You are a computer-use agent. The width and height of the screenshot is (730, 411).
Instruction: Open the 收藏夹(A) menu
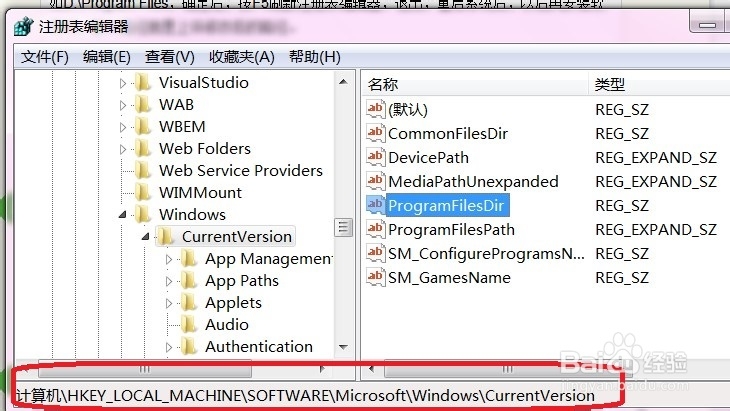[x=242, y=57]
